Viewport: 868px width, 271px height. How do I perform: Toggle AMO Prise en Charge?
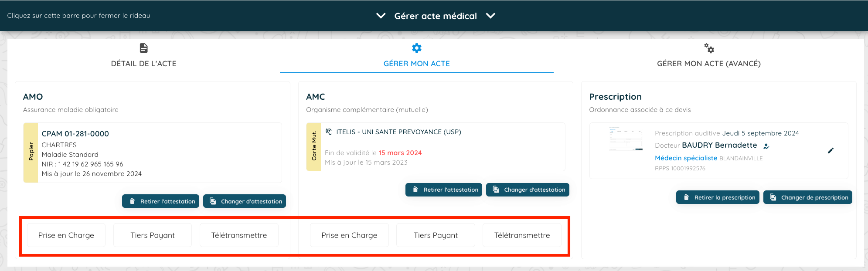tap(66, 235)
